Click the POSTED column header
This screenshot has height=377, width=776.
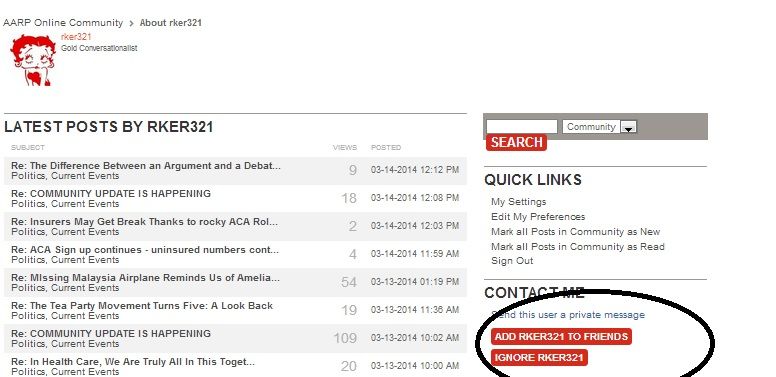[386, 147]
